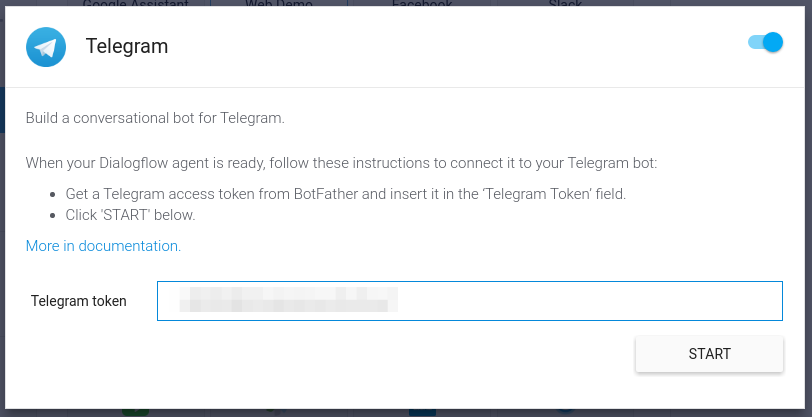
Task: Click the Telegram paper-plane logo icon
Action: (x=46, y=46)
